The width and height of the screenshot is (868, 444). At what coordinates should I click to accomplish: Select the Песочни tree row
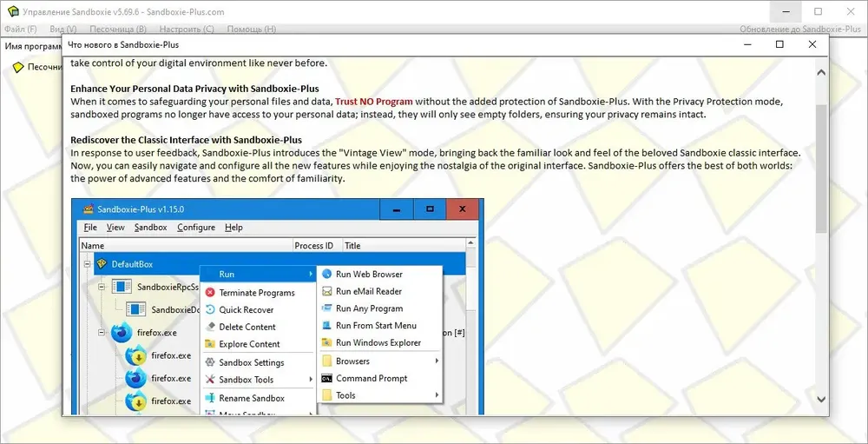(36, 67)
